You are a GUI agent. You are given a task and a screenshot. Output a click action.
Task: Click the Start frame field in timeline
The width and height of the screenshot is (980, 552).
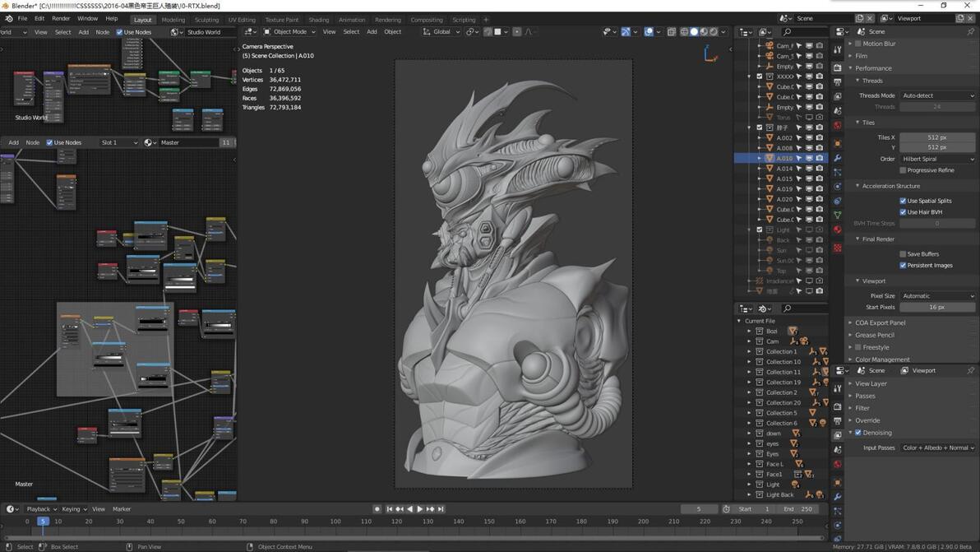click(753, 509)
